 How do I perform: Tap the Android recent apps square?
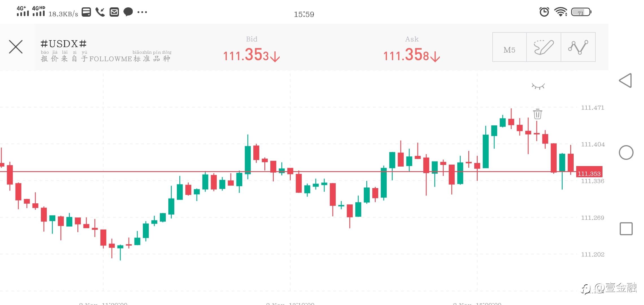(x=626, y=229)
